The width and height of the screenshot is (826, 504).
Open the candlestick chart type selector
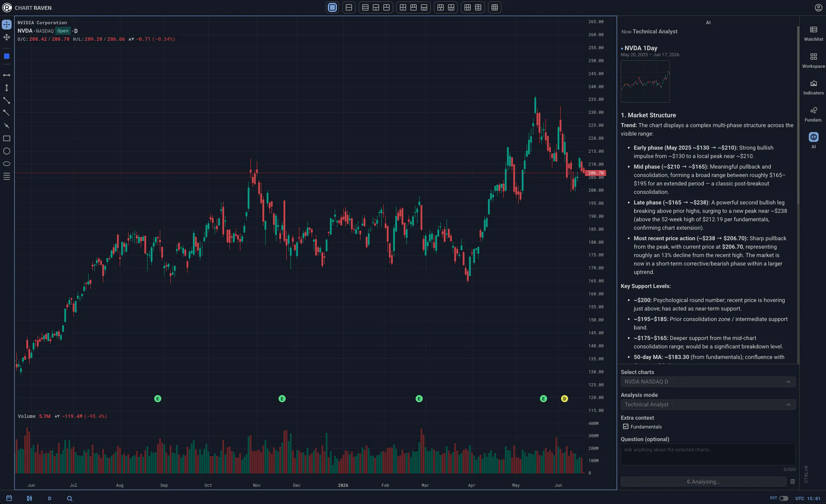pos(30,498)
